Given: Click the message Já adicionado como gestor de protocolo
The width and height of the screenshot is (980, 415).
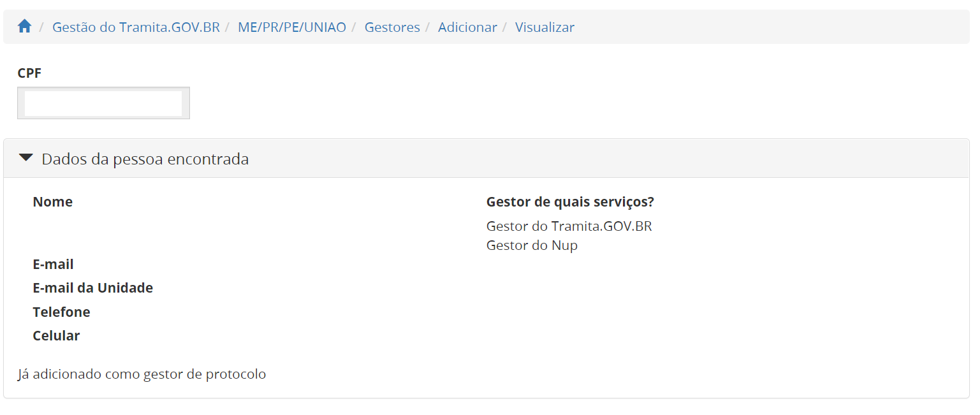Looking at the screenshot, I should click(x=142, y=374).
